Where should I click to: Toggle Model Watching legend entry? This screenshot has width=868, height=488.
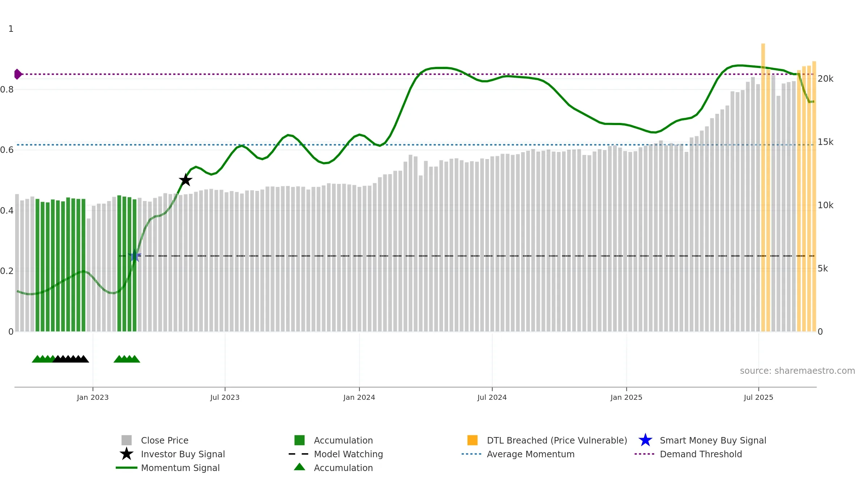(336, 454)
